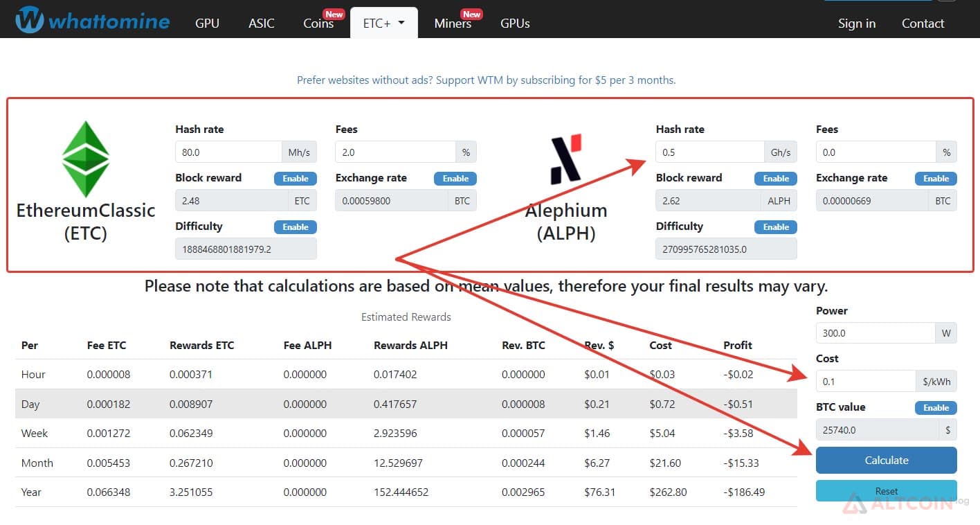Select the Year profit value -$186.49
Image resolution: width=980 pixels, height=525 pixels.
[744, 492]
